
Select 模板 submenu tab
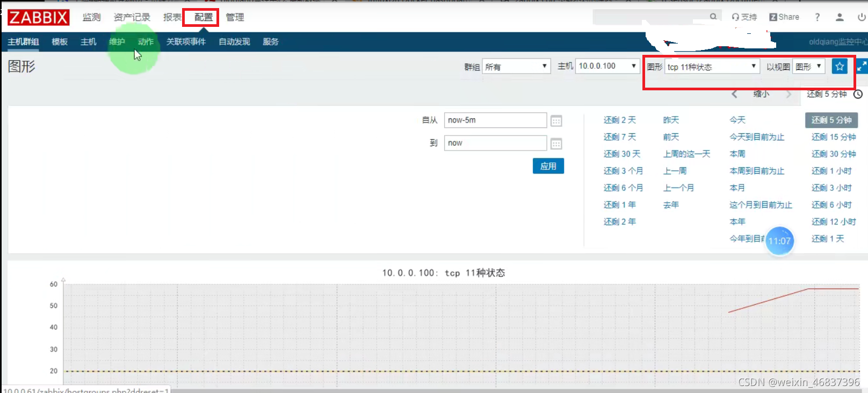pos(60,42)
